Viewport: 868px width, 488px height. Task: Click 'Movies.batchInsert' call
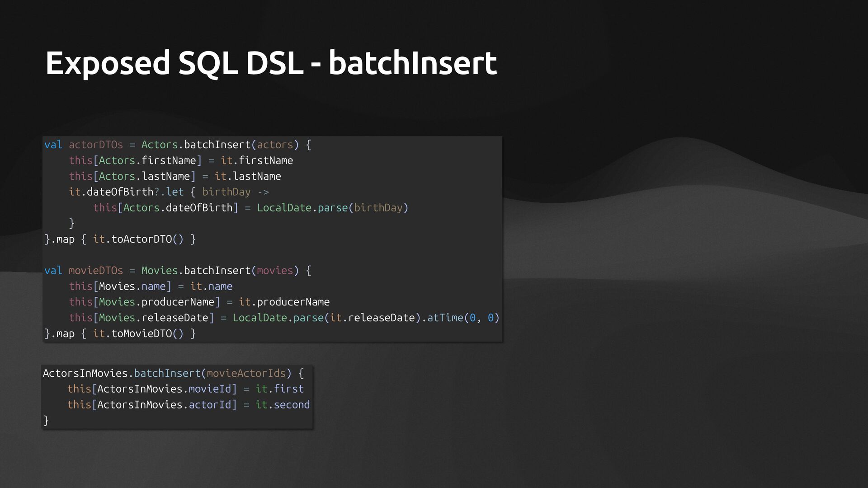pyautogui.click(x=196, y=271)
